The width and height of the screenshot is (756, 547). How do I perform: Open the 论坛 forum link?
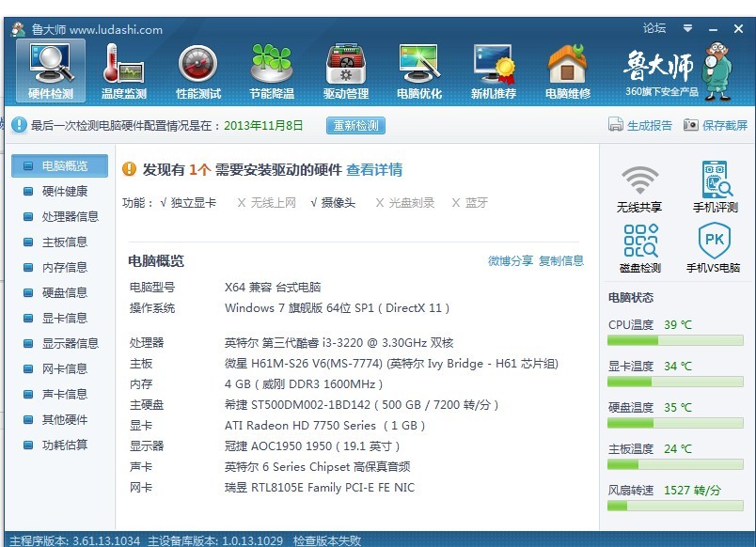tap(654, 28)
